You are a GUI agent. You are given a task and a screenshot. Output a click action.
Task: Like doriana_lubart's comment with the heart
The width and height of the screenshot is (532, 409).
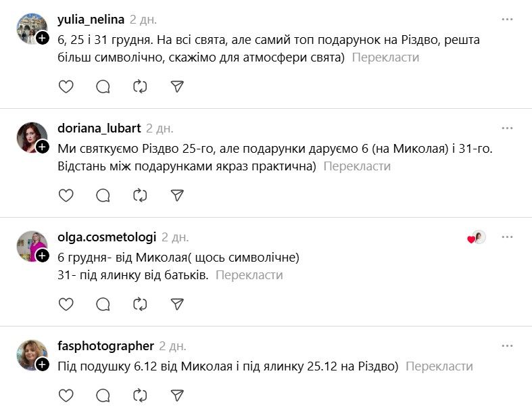click(x=66, y=195)
